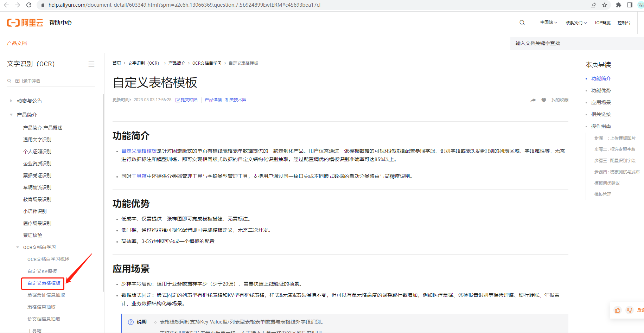This screenshot has height=333, width=644.
Task: Open 产品简介-产品概述 in sidebar
Action: coord(43,128)
